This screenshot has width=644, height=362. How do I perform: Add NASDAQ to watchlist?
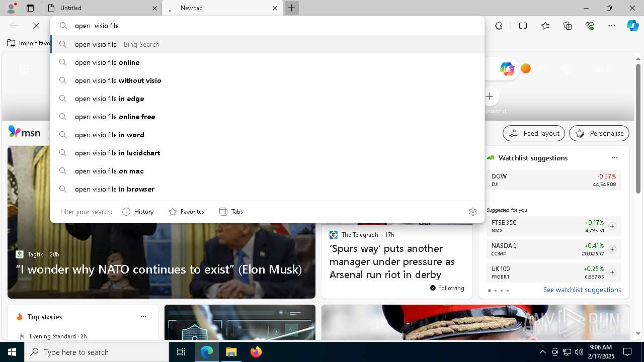point(612,249)
